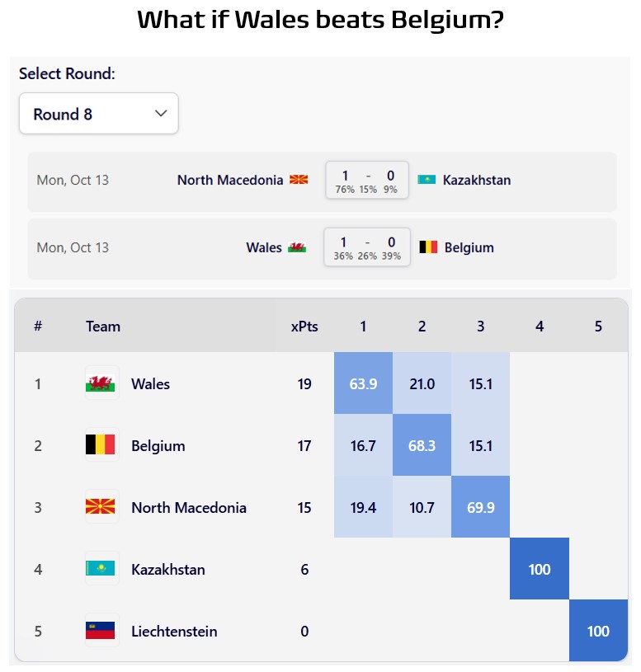
Task: Click Wales 63.9 first-place probability cell
Action: click(x=363, y=384)
